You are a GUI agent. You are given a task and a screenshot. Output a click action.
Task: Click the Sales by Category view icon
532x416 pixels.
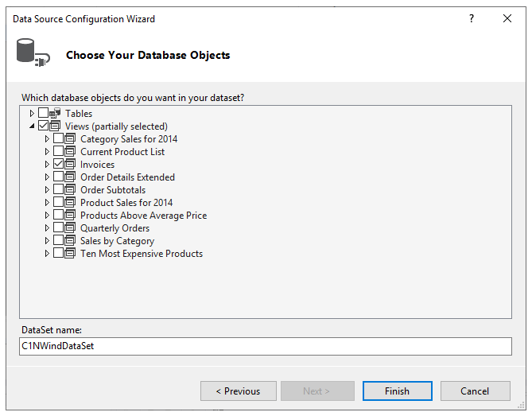coord(70,241)
